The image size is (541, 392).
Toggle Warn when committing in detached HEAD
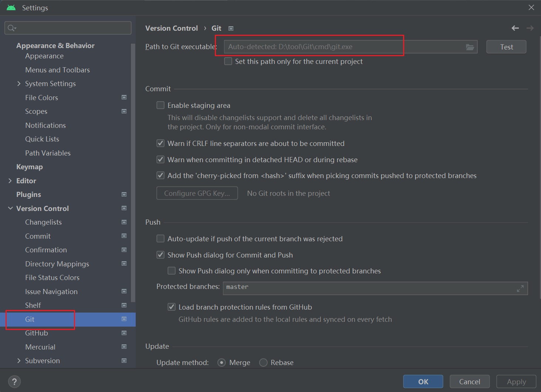pyautogui.click(x=160, y=160)
